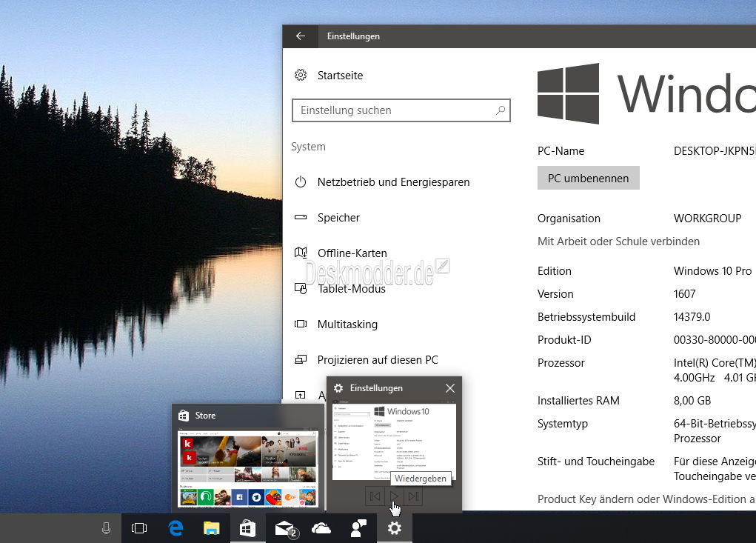Go to Startseite
Screen dimensions: 756x543
pyautogui.click(x=340, y=76)
